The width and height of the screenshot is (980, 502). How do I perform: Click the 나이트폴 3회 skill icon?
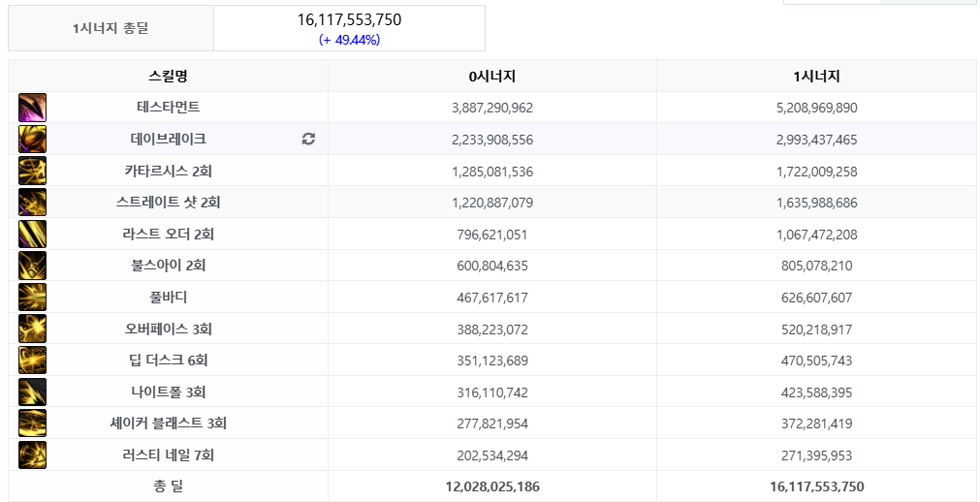32,392
